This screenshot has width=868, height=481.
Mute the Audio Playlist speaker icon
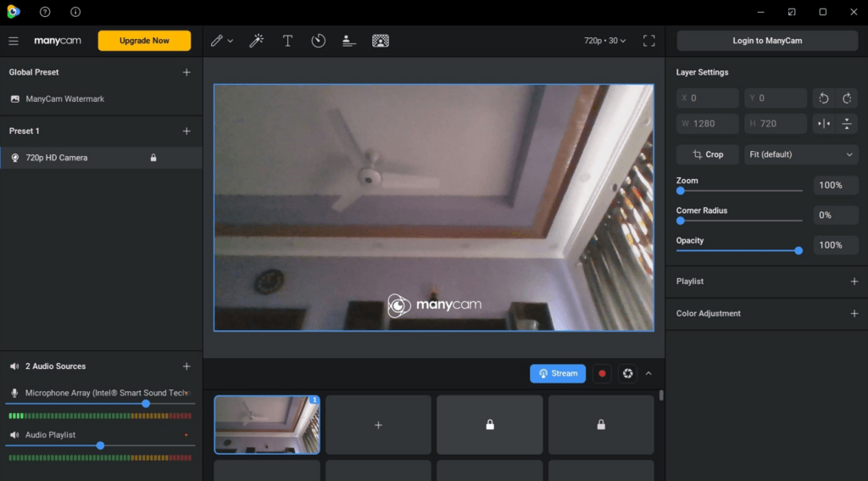(14, 435)
